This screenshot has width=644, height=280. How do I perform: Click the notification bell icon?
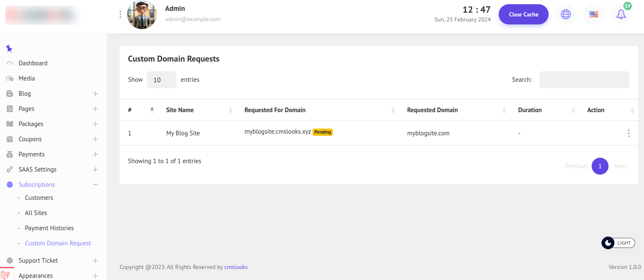(x=621, y=14)
